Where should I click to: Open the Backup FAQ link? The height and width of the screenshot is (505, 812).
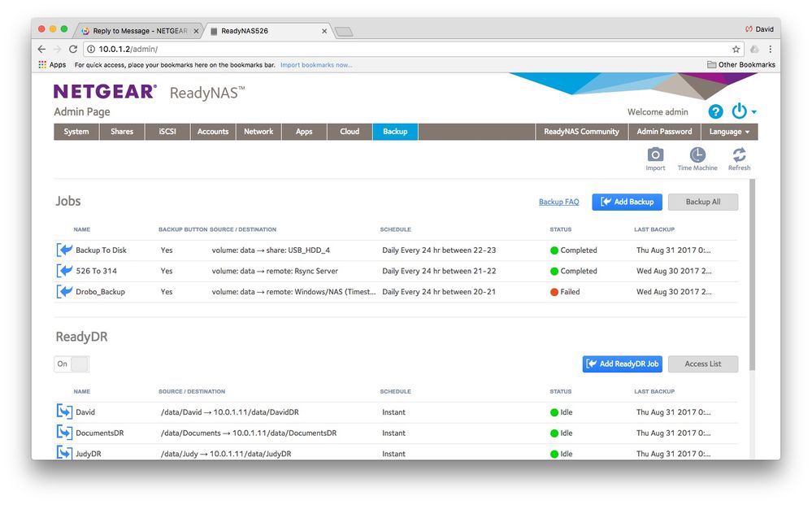click(x=558, y=202)
